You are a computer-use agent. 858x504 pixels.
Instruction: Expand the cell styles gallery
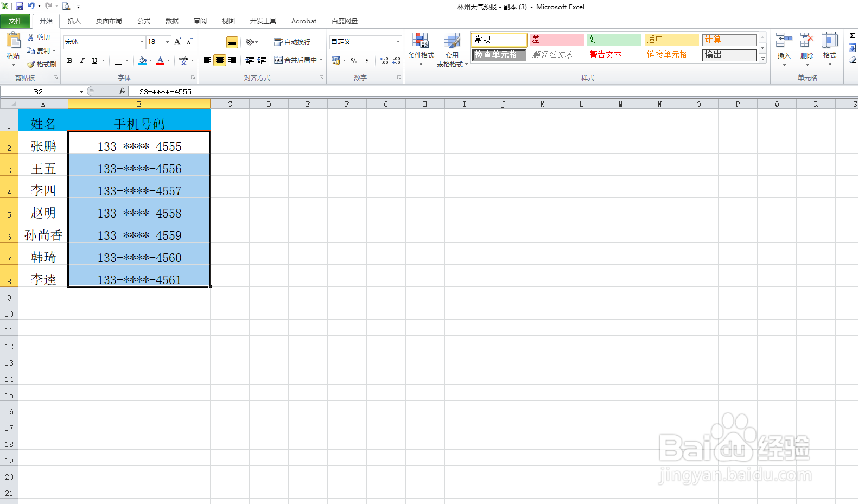coord(762,59)
